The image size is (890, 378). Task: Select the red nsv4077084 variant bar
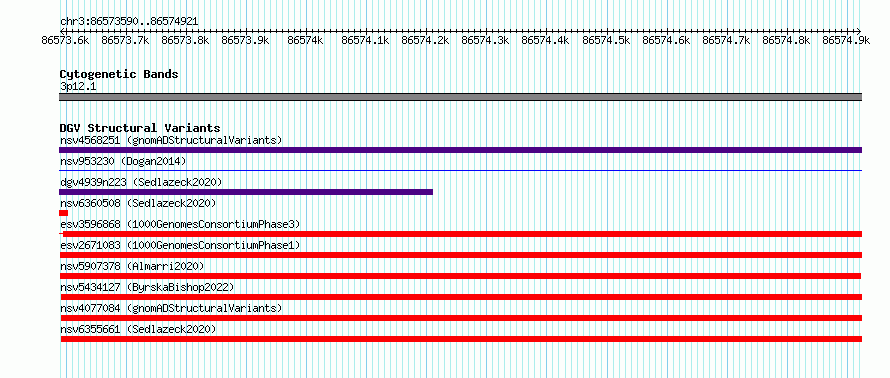pyautogui.click(x=461, y=318)
